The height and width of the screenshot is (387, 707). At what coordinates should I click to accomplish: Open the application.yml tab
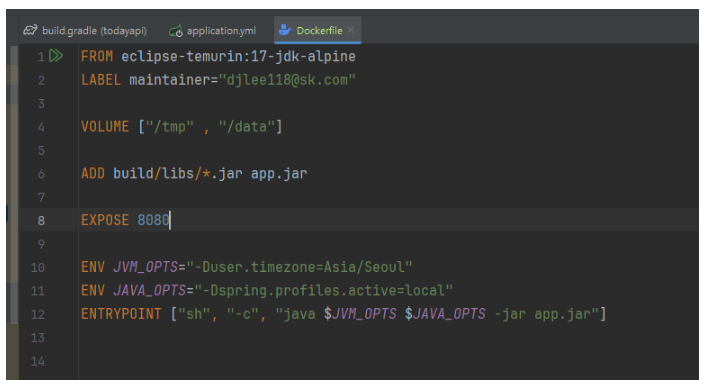(212, 30)
